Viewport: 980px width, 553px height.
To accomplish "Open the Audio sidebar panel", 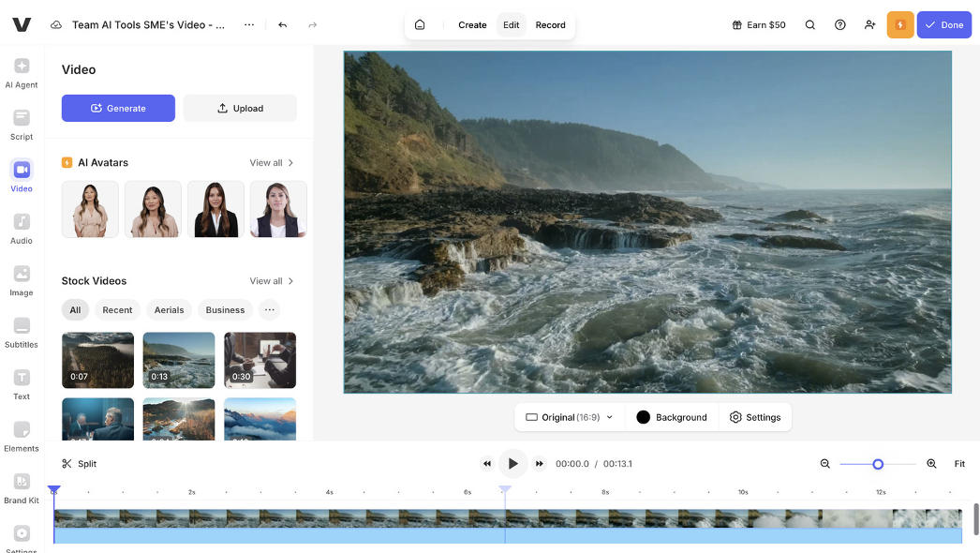I will (x=22, y=229).
